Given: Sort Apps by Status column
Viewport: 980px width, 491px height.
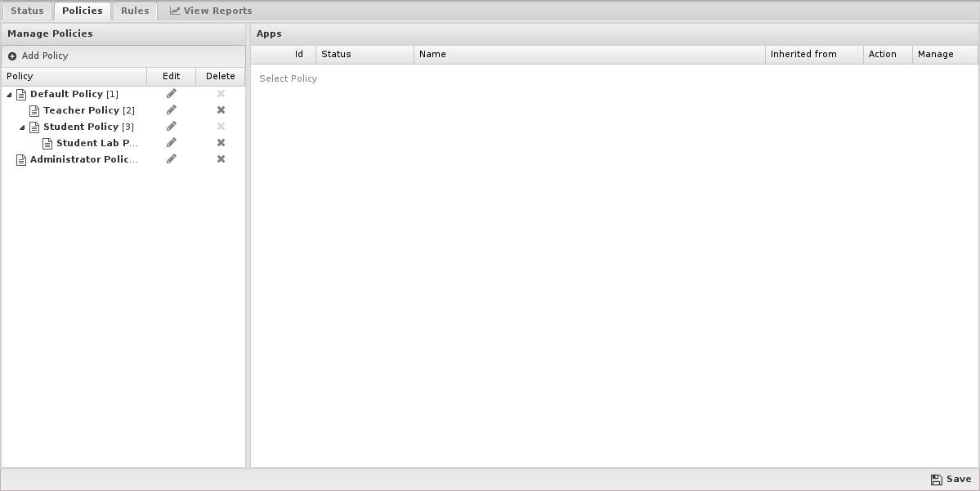Looking at the screenshot, I should (x=365, y=55).
